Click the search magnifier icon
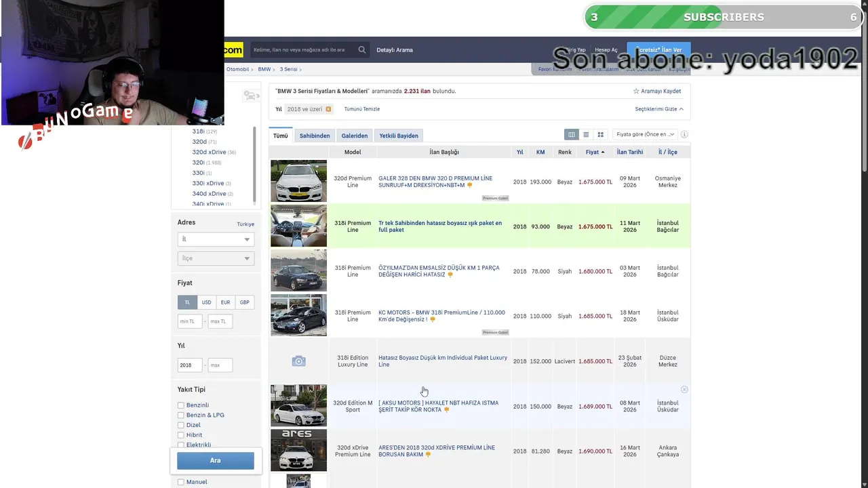 (362, 49)
